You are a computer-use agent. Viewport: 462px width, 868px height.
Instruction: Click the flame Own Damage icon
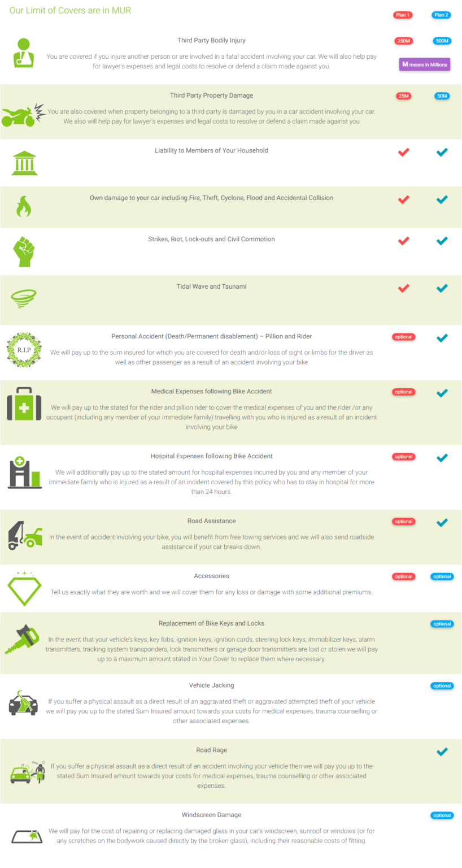click(x=23, y=207)
